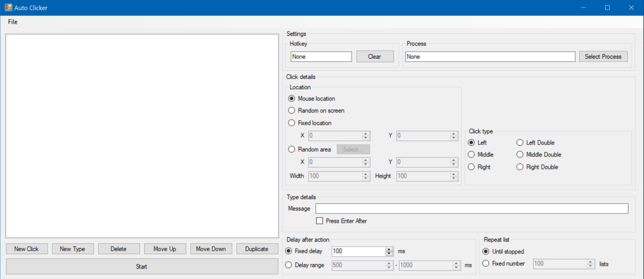The height and width of the screenshot is (279, 644).
Task: Increase fixed delay using up stepper arrow
Action: click(388, 249)
